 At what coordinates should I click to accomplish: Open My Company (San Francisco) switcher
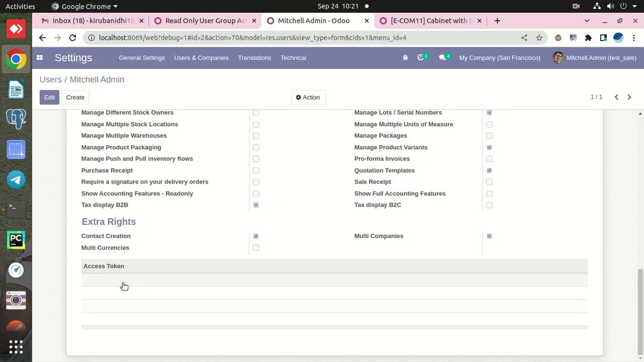point(500,58)
